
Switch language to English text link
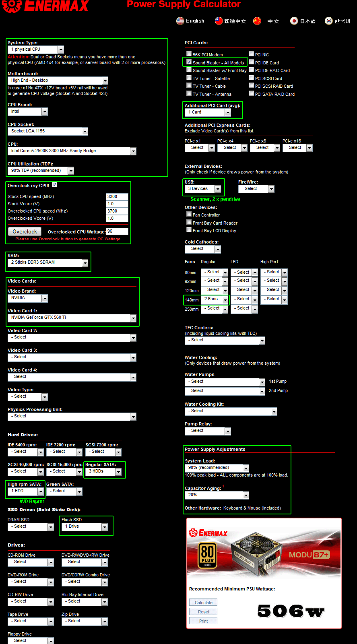click(195, 21)
